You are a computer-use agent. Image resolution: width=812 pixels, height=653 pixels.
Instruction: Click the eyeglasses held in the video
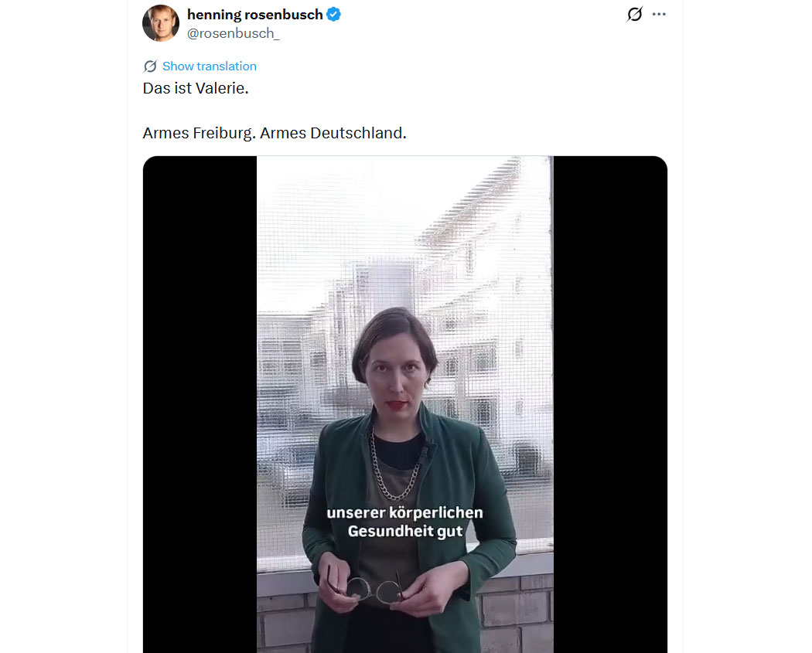point(374,590)
